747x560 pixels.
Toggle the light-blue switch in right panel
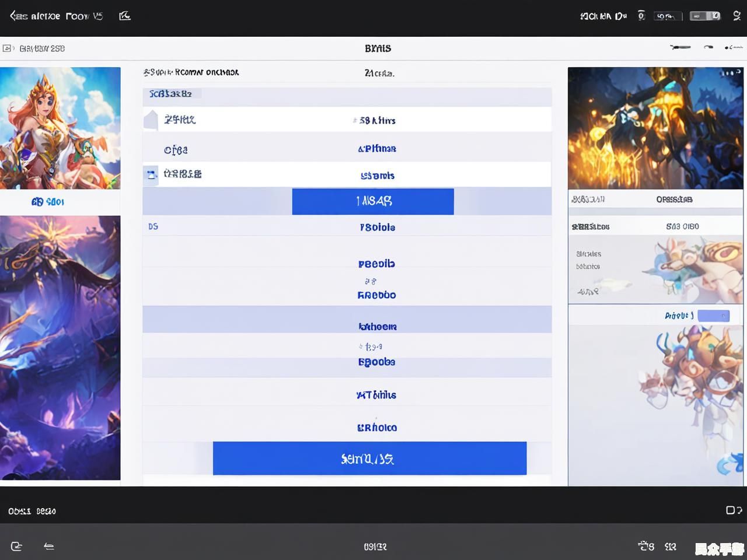(x=713, y=316)
